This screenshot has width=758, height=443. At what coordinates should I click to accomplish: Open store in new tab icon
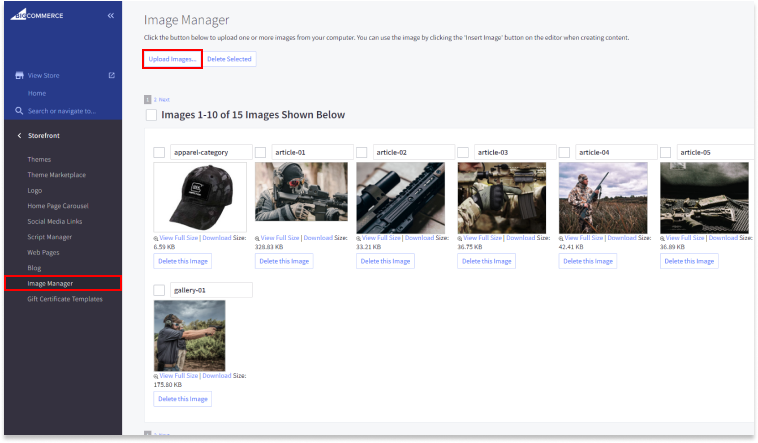(112, 75)
